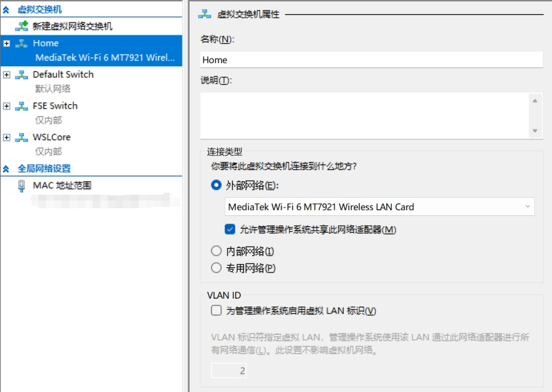Select the 专用网络 radio button
Screen dimensions: 552x392
[x=216, y=268]
